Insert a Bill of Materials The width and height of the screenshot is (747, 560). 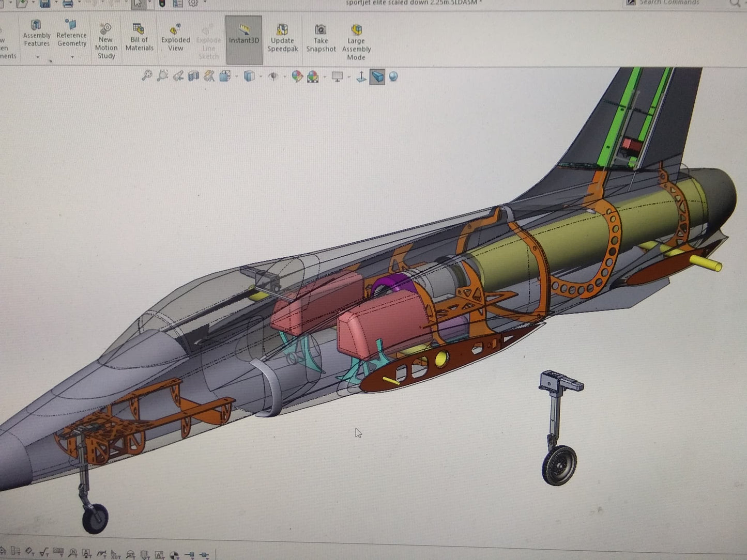coord(139,37)
